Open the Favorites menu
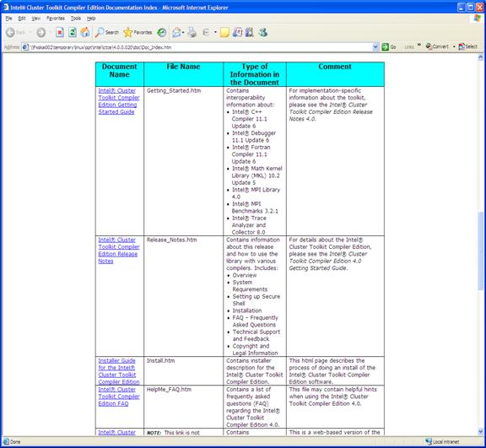486x448 pixels. [56, 19]
